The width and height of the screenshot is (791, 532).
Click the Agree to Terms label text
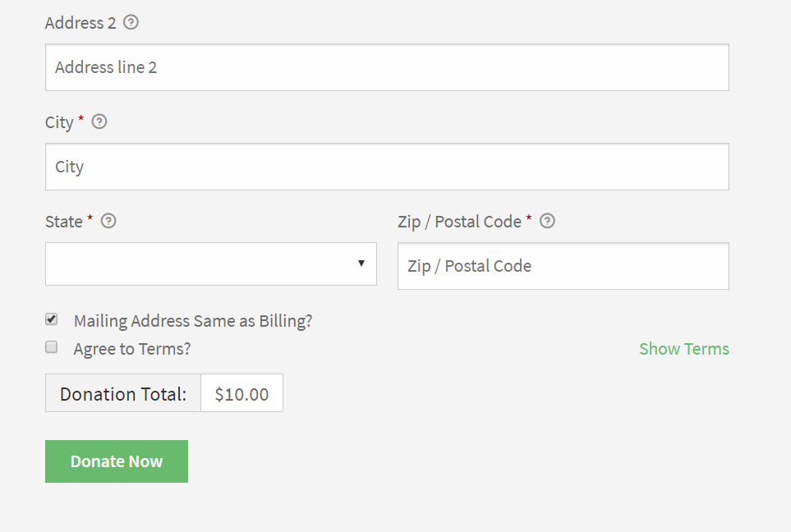point(131,348)
